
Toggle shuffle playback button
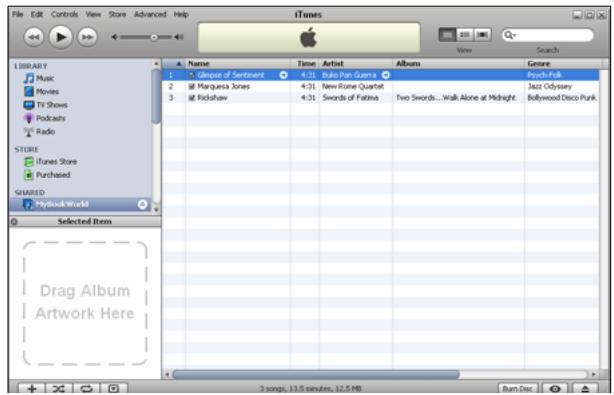pyautogui.click(x=59, y=388)
